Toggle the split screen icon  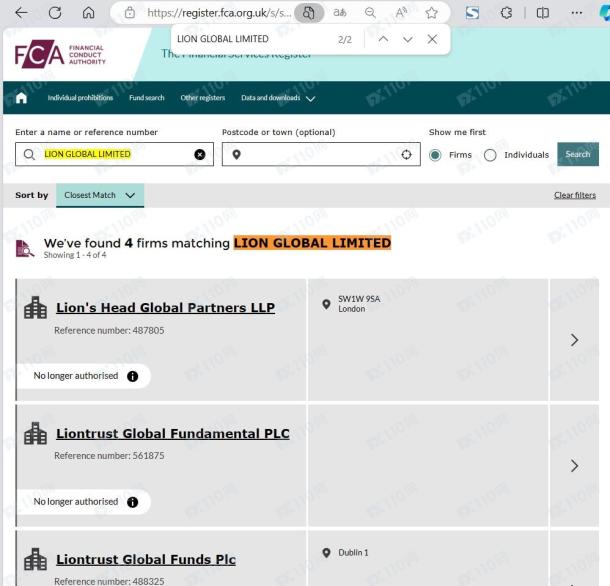543,13
